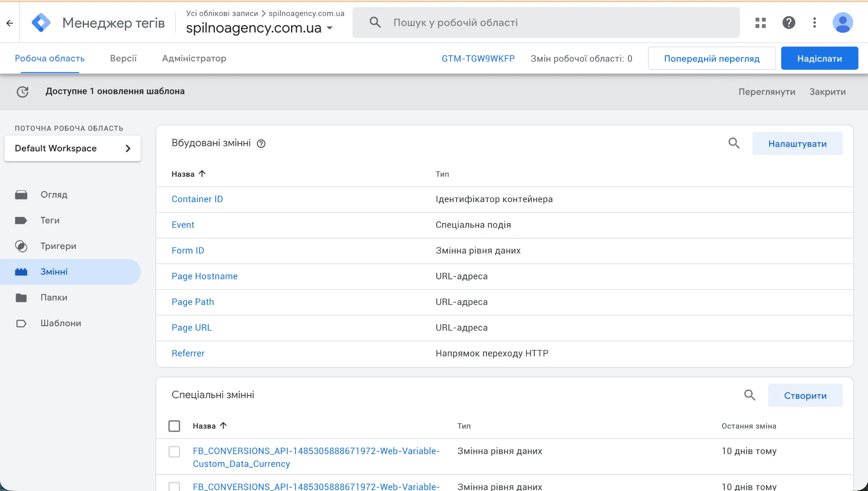
Task: Click Тип column header in Вбудовані змінні
Action: [442, 174]
